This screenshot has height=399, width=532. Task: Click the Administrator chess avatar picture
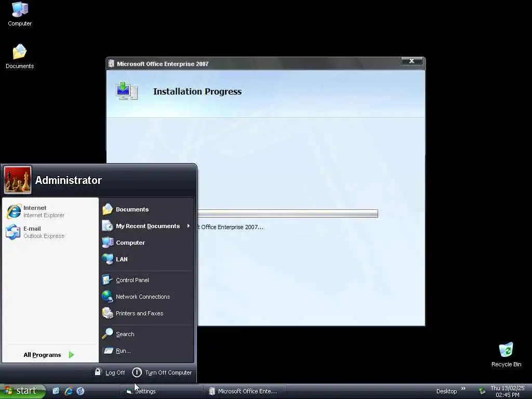pyautogui.click(x=18, y=180)
